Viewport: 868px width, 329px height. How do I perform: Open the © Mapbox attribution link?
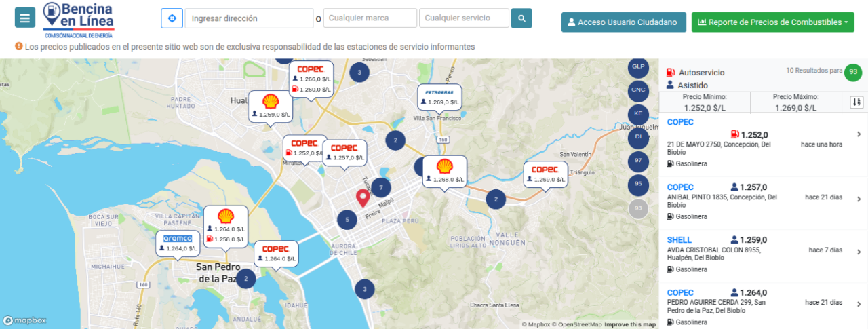pos(536,324)
